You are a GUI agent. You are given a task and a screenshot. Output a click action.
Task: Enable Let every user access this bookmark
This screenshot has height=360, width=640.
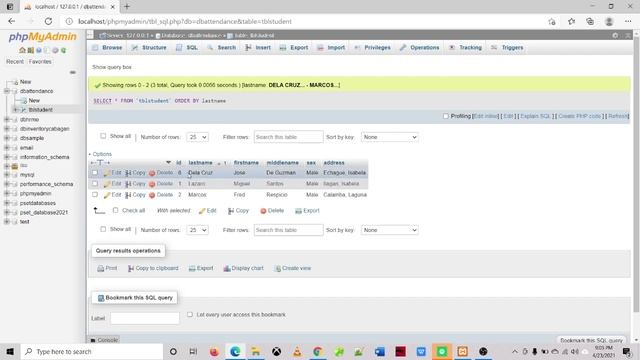[x=190, y=314]
